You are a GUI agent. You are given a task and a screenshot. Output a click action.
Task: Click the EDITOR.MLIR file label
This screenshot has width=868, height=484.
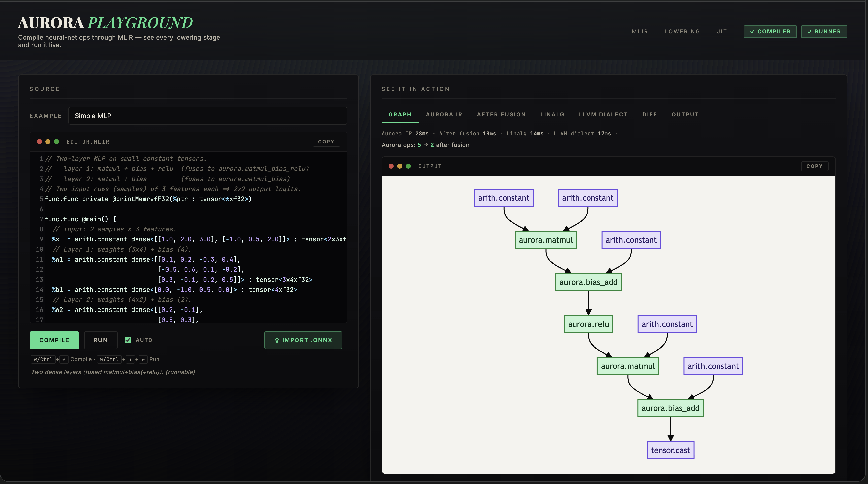(88, 142)
